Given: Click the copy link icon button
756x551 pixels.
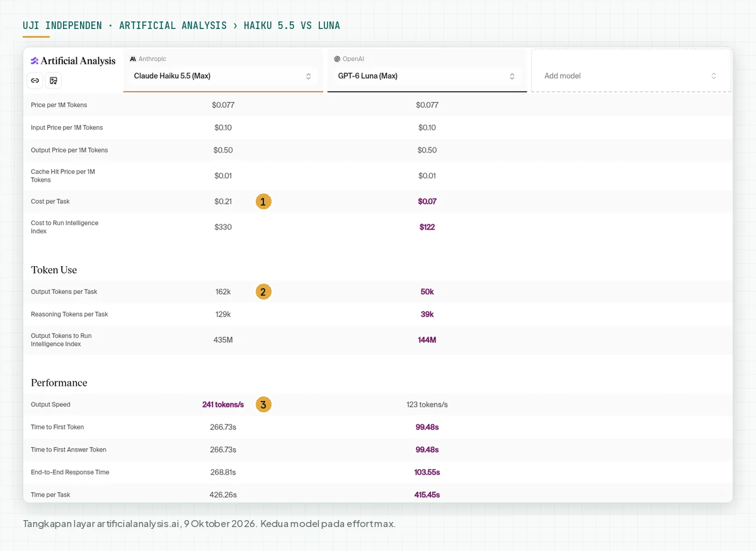Looking at the screenshot, I should point(35,81).
